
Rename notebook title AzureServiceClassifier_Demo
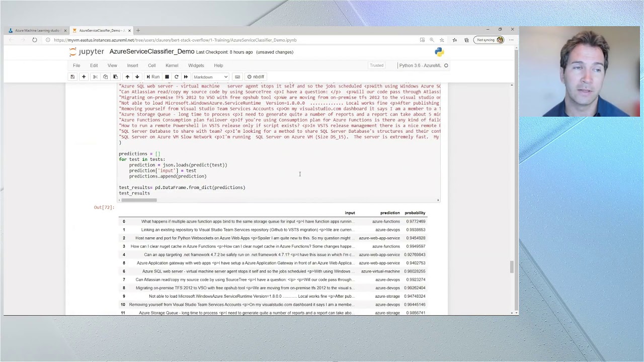point(152,52)
